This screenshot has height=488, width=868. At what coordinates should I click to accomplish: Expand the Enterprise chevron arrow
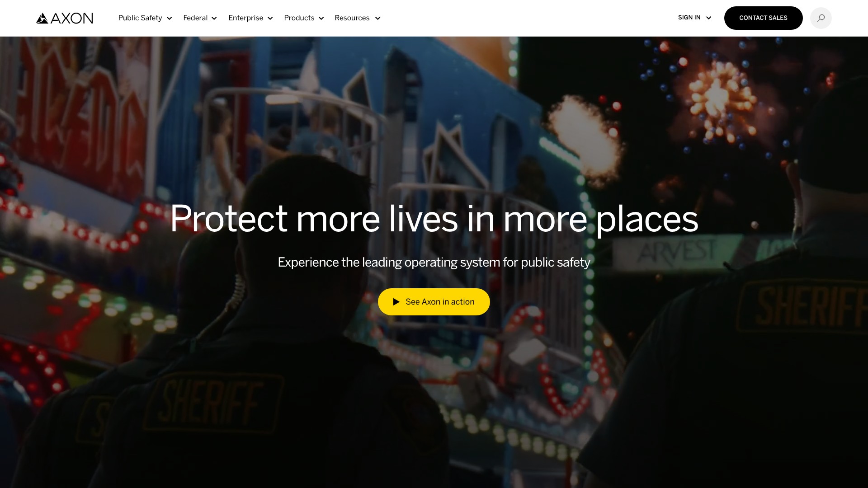click(x=270, y=19)
